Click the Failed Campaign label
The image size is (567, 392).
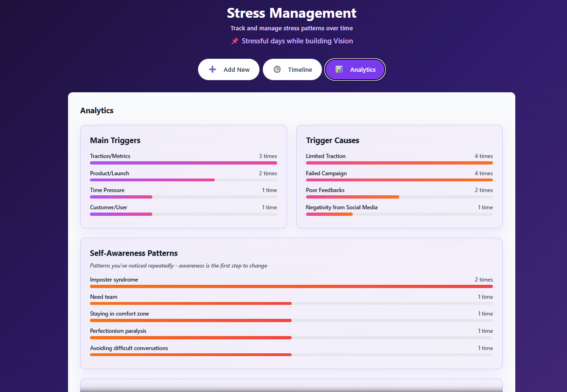tap(326, 173)
